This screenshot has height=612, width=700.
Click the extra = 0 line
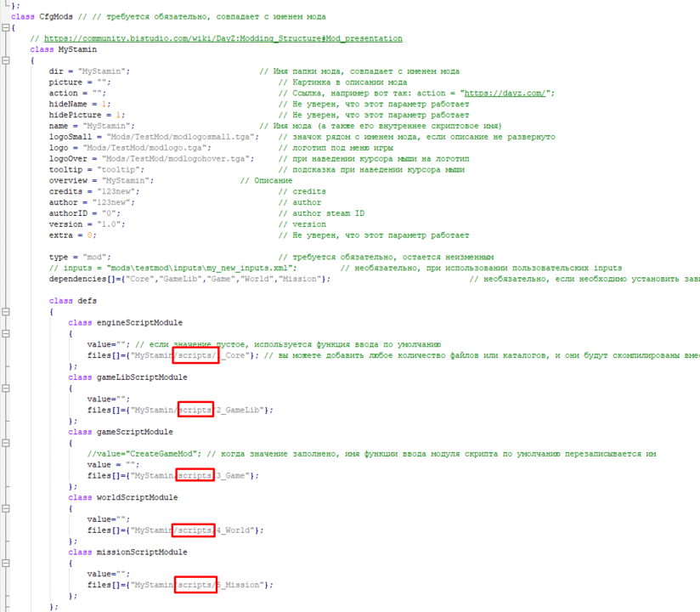pos(72,235)
